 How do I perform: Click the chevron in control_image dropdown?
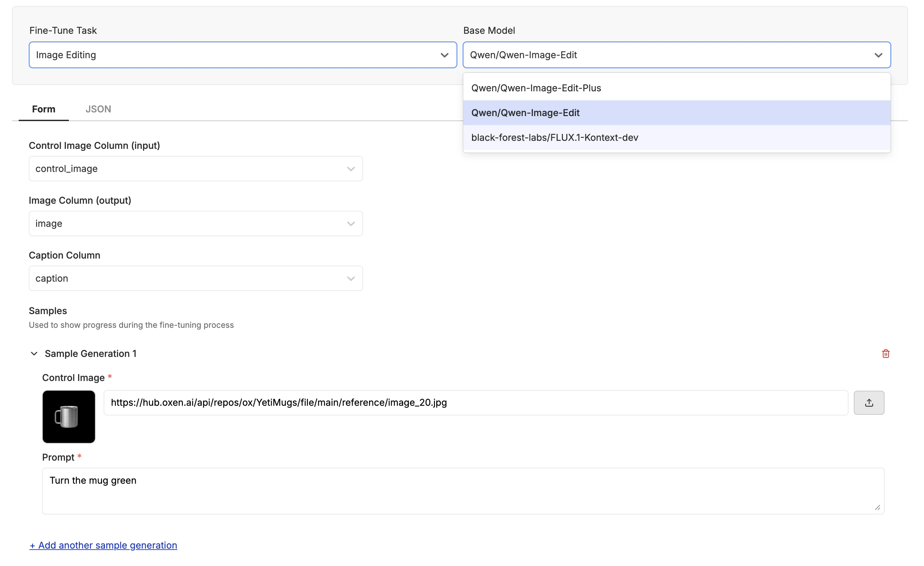pos(351,169)
